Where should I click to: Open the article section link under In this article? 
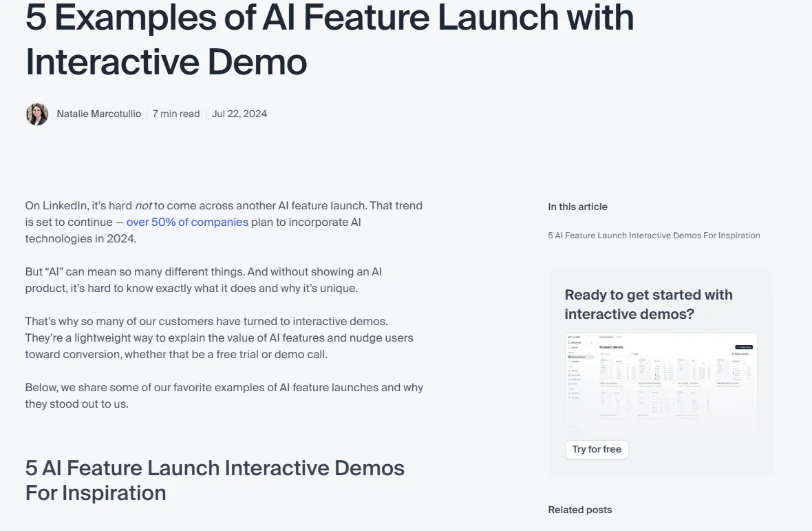click(654, 235)
